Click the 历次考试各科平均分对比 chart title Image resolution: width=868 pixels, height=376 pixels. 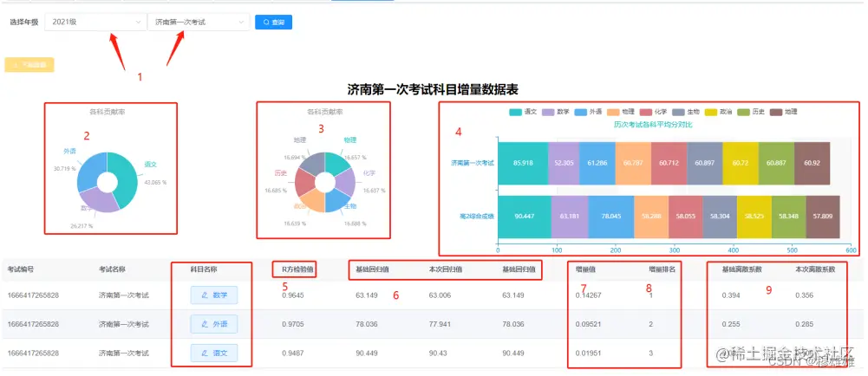coord(653,125)
